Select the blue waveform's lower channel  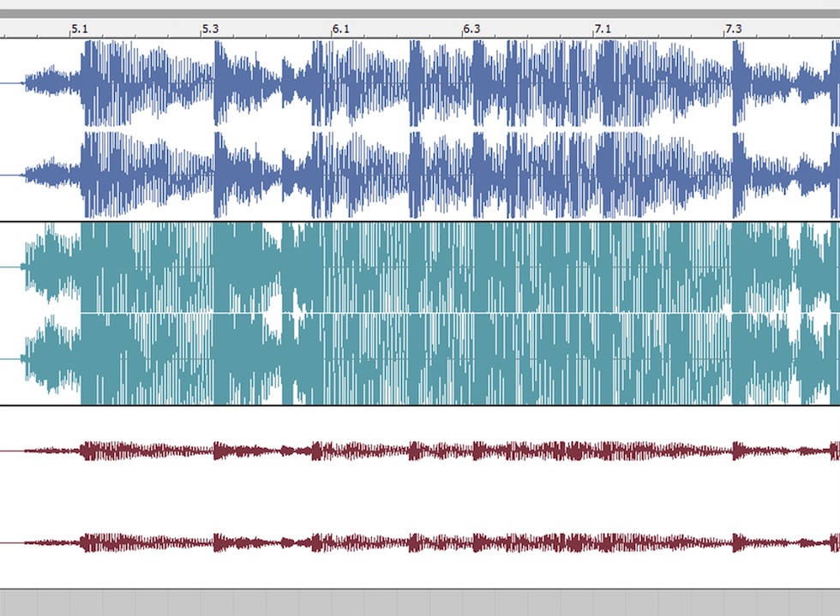[429, 176]
